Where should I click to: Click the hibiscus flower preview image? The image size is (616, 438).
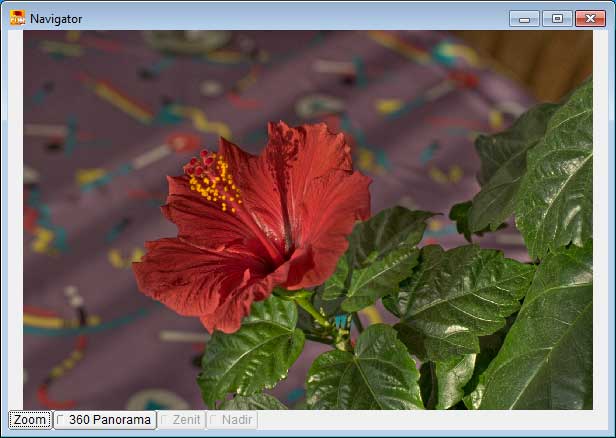308,220
